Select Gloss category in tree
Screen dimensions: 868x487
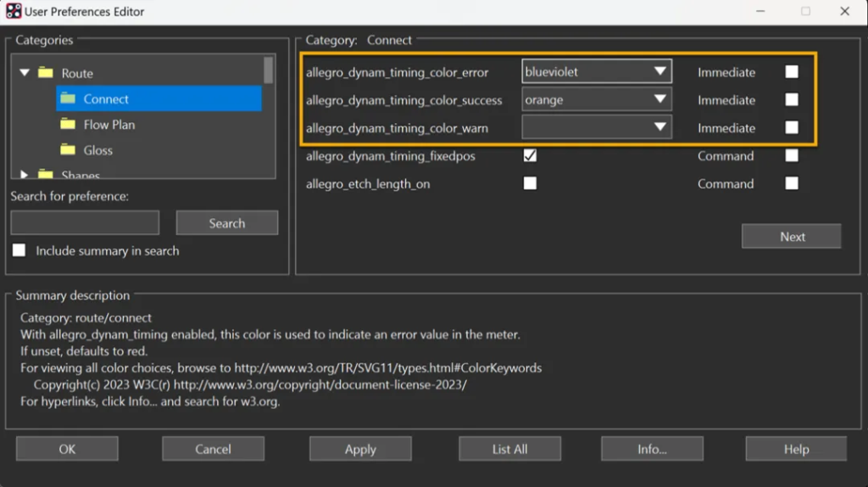click(x=97, y=150)
